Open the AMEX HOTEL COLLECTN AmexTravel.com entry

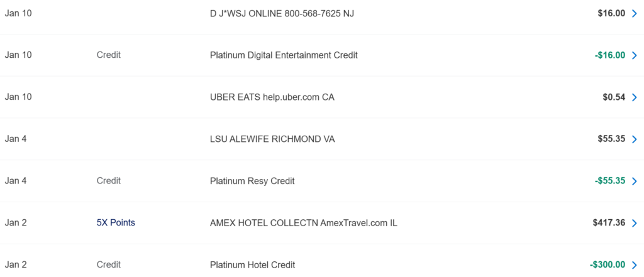click(x=303, y=223)
